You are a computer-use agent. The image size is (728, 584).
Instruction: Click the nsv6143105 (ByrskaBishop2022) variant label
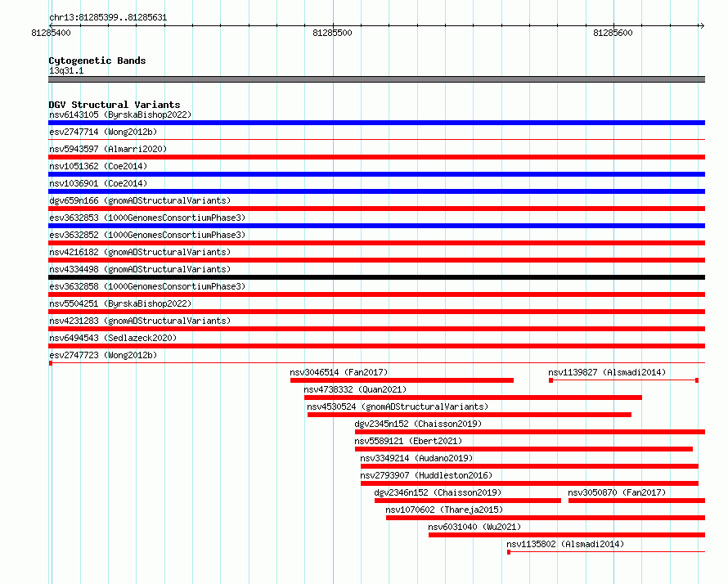[x=120, y=115]
